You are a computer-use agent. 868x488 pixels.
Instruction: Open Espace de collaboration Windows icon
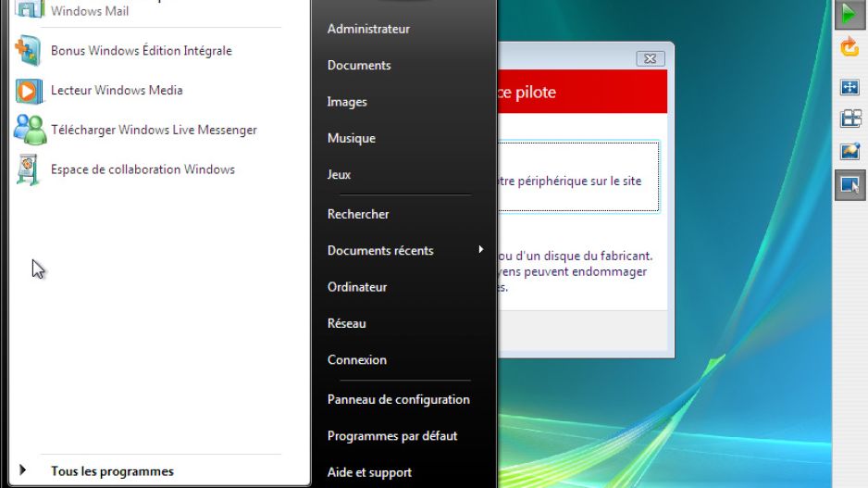coord(28,169)
